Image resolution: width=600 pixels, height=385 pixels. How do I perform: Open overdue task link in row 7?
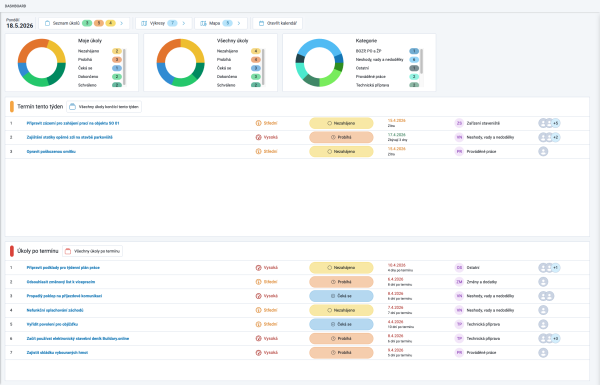(x=57, y=352)
